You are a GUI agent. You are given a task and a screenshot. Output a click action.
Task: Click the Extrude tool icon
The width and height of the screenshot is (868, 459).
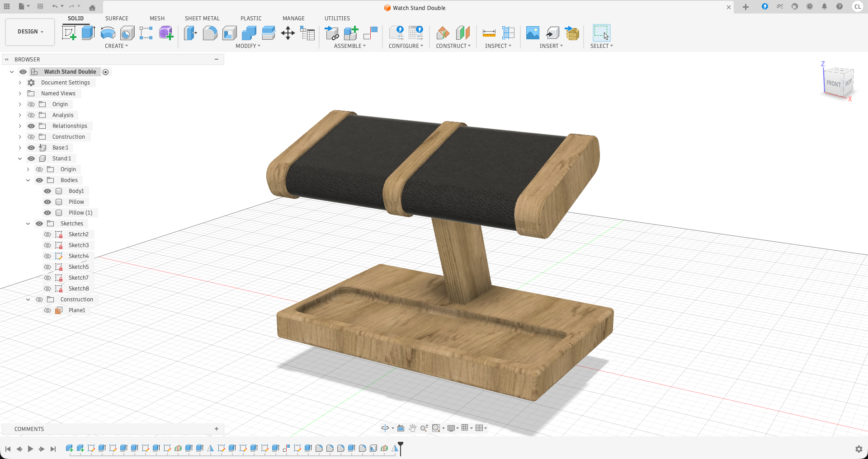tap(88, 33)
